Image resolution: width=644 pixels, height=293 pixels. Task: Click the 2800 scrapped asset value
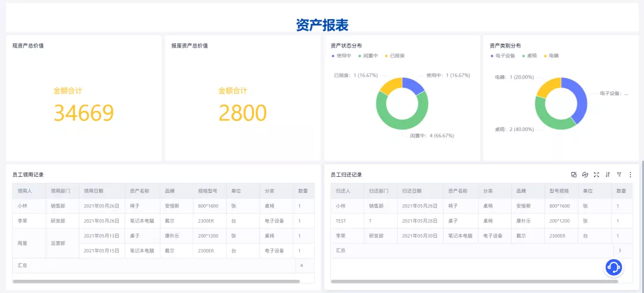pyautogui.click(x=243, y=113)
